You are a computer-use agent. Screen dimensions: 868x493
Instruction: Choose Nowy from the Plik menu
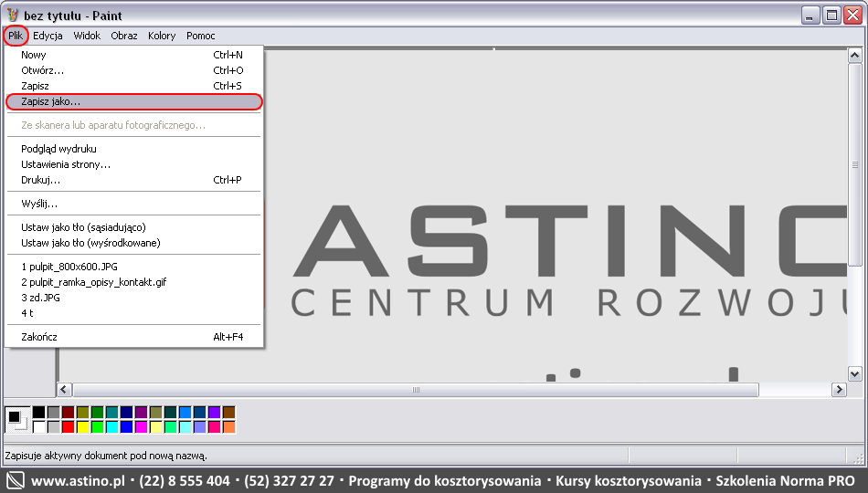point(133,55)
